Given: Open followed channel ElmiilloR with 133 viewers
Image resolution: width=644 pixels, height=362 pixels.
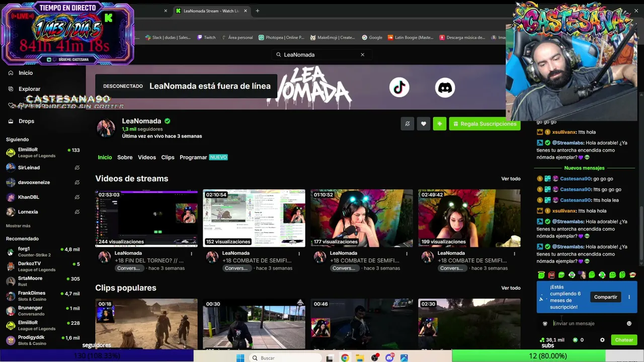Looking at the screenshot, I should pos(43,152).
